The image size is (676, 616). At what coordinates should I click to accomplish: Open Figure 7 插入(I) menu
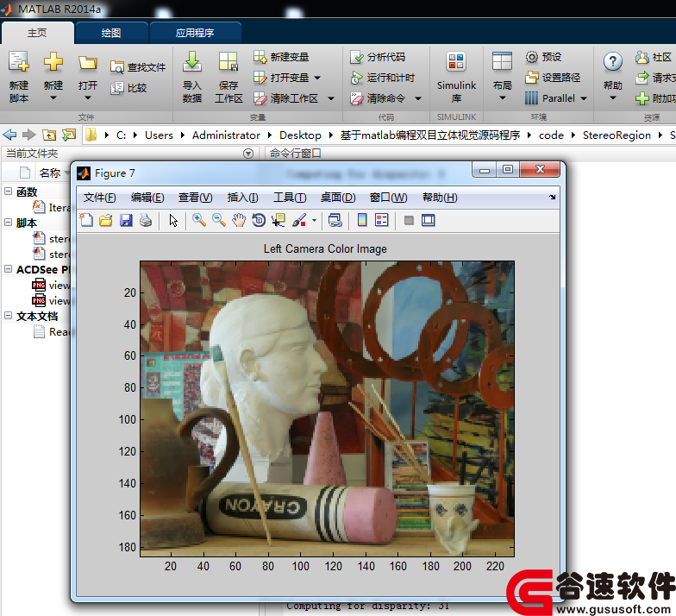(x=243, y=198)
